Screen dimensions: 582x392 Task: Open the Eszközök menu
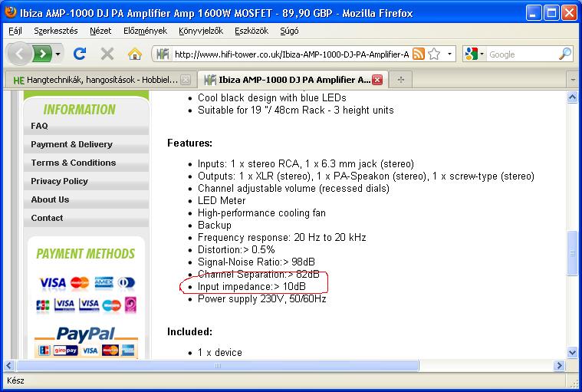(x=252, y=31)
